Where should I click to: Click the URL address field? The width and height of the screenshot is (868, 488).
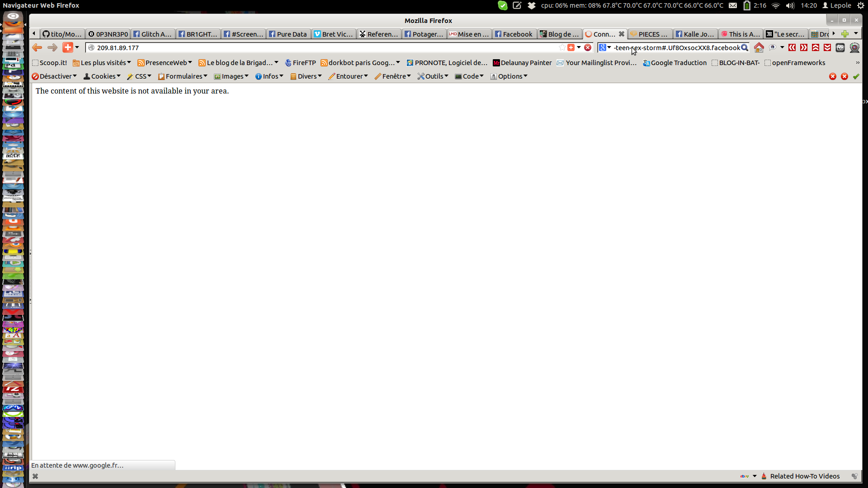pos(316,47)
